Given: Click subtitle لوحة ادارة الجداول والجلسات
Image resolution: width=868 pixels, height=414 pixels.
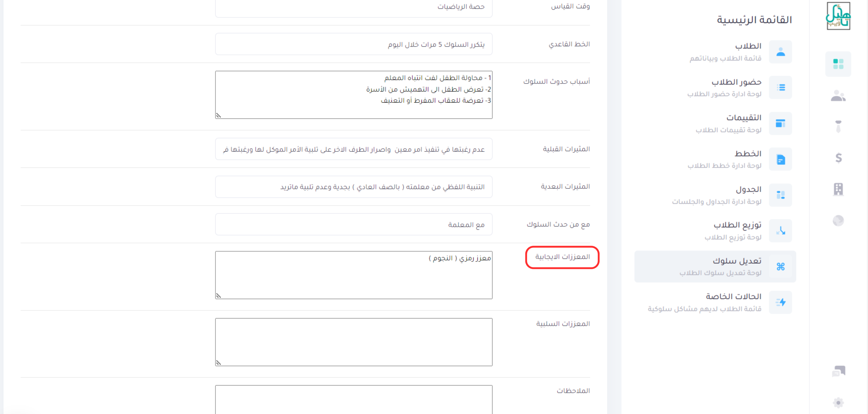Looking at the screenshot, I should click(717, 201).
